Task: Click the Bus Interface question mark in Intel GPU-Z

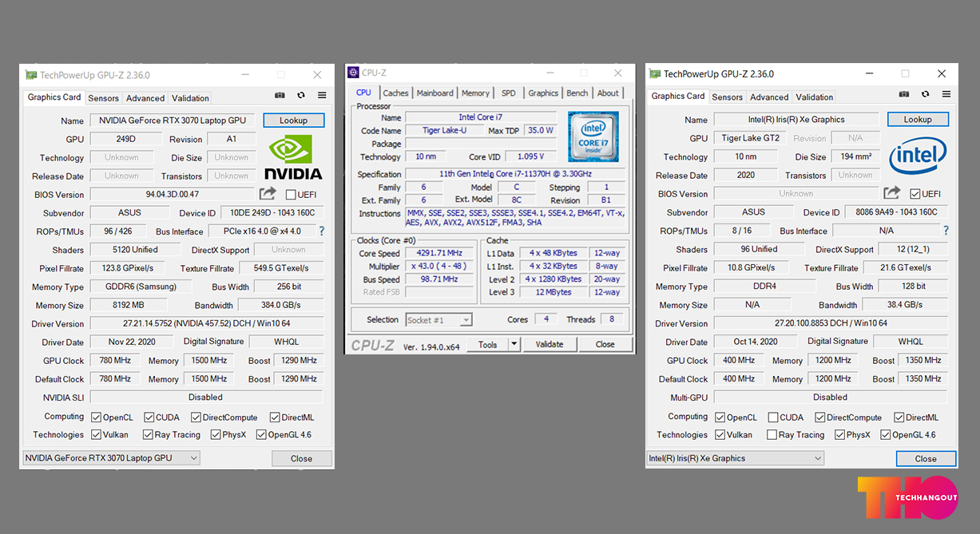Action: [946, 231]
